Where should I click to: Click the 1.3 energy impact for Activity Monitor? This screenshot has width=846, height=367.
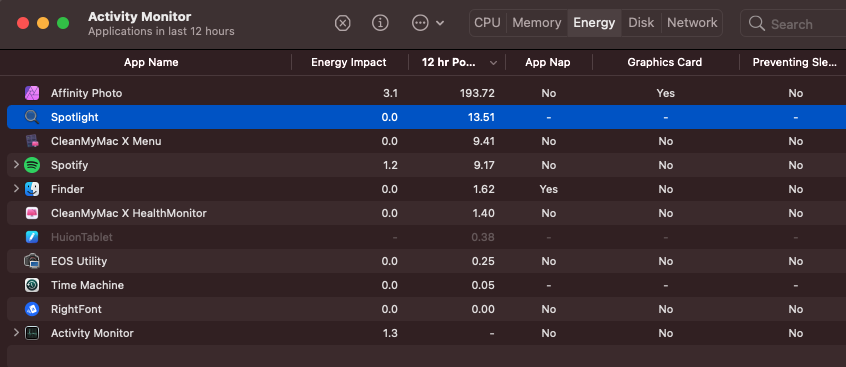pyautogui.click(x=390, y=333)
